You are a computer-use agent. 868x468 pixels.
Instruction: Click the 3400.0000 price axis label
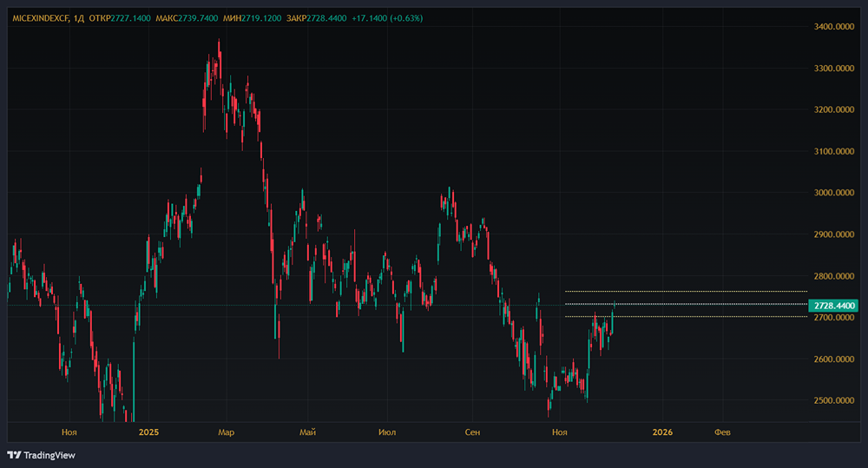click(836, 27)
